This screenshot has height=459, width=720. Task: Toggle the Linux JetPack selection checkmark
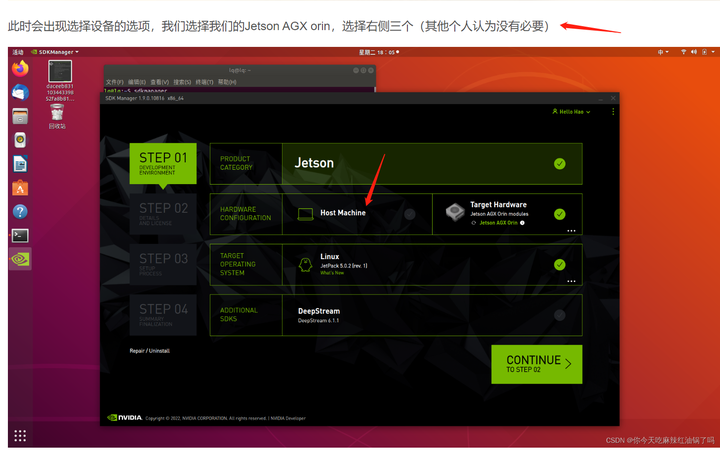559,264
